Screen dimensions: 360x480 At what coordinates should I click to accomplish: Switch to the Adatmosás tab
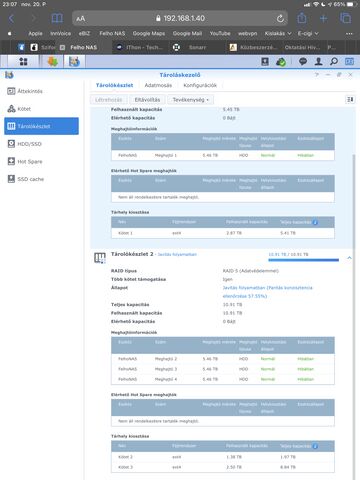(158, 85)
